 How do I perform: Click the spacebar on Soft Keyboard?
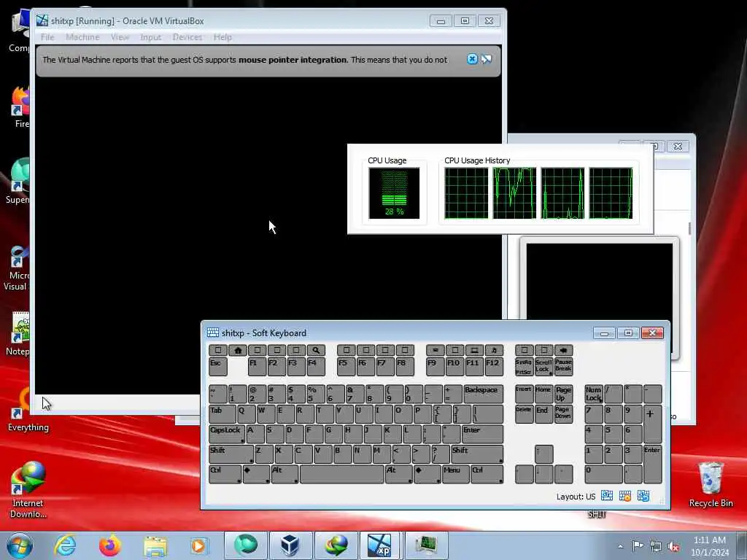341,474
